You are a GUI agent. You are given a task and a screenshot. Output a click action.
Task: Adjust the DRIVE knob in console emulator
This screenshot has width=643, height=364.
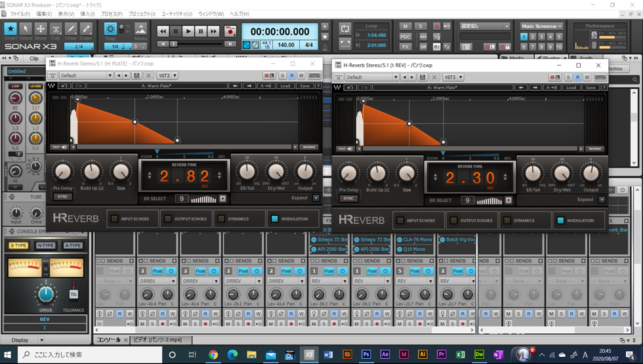point(46,294)
